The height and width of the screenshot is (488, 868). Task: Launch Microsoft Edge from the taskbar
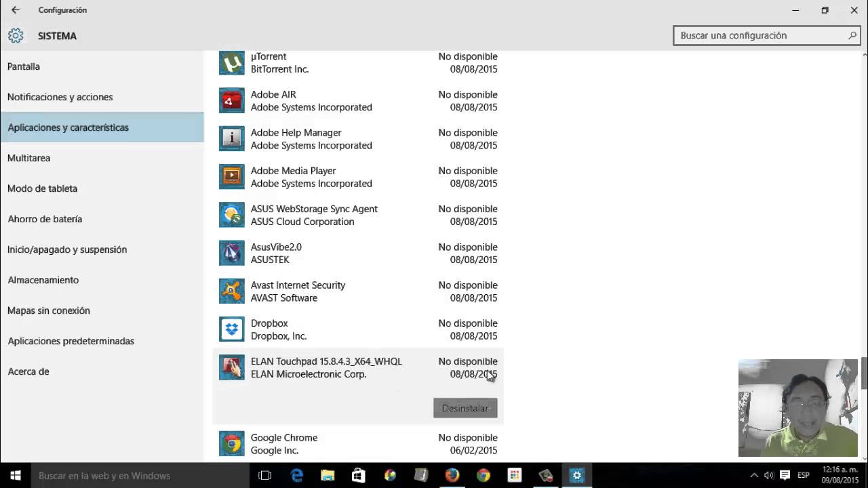[296, 475]
